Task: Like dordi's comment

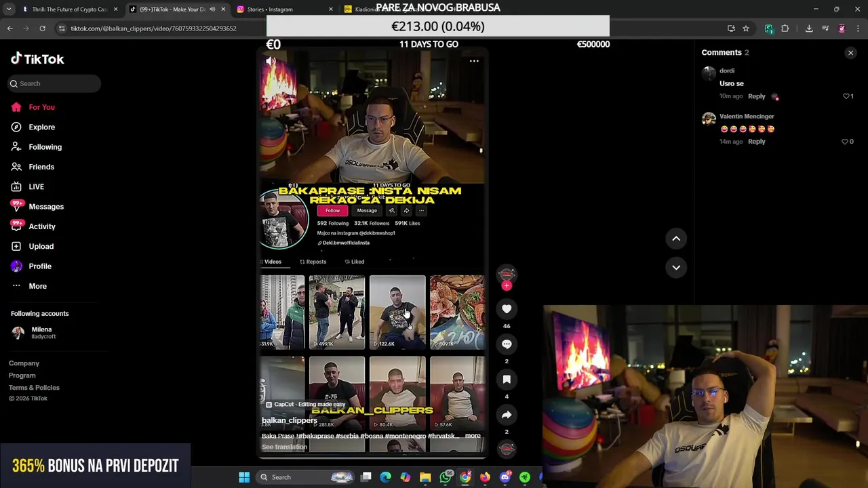Action: (x=848, y=96)
